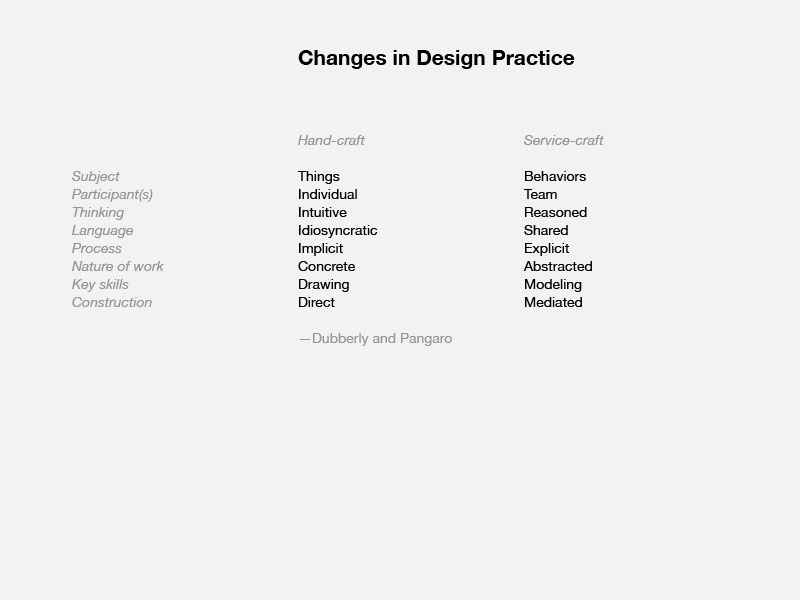This screenshot has width=800, height=600.
Task: Select the word Modeling
Action: (x=553, y=285)
